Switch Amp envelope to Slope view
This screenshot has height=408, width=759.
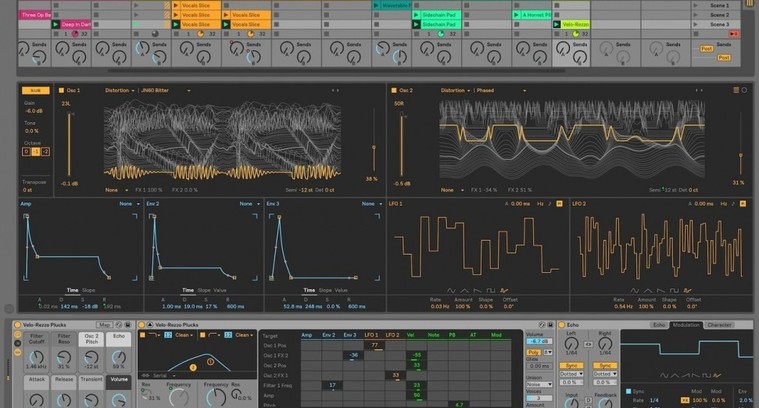(89, 290)
